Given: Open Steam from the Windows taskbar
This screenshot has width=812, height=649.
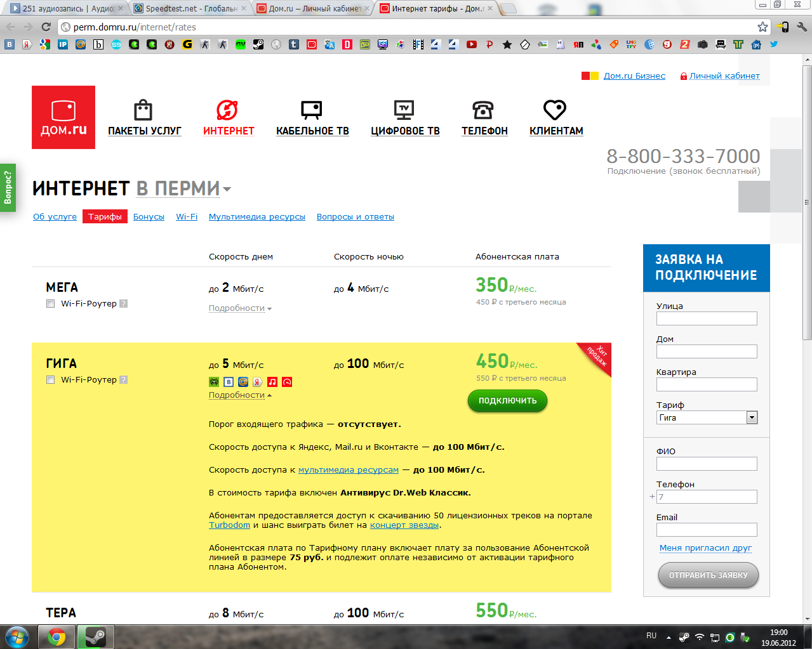Looking at the screenshot, I should tap(95, 636).
